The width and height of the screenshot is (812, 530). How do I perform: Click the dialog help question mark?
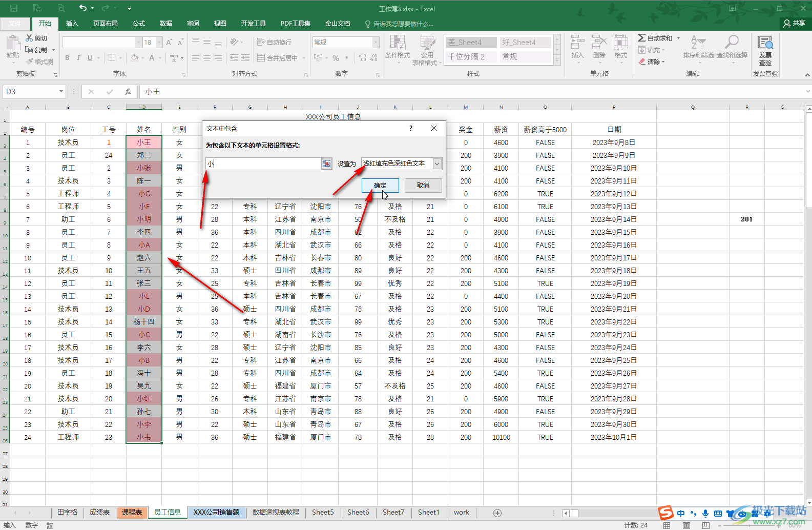pyautogui.click(x=411, y=128)
